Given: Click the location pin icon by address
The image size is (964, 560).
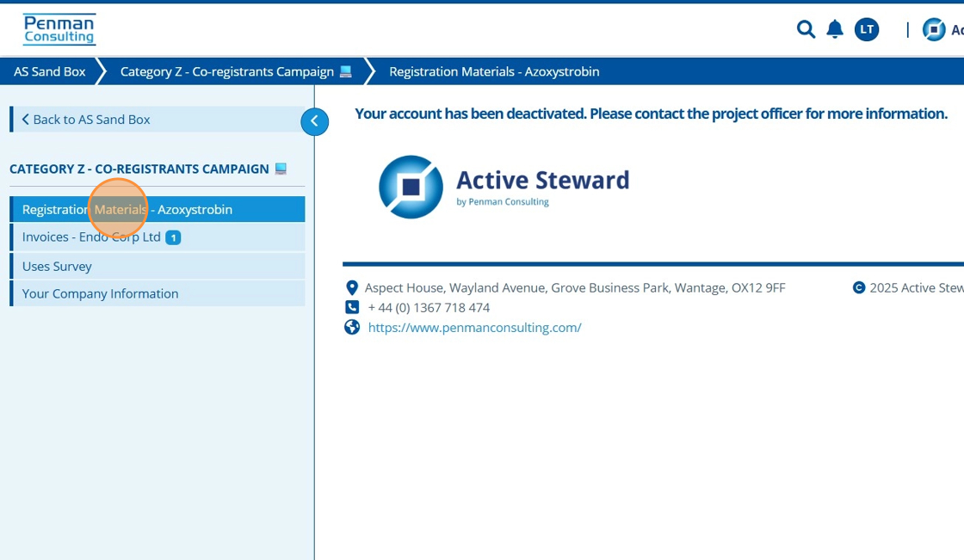Looking at the screenshot, I should pos(352,287).
